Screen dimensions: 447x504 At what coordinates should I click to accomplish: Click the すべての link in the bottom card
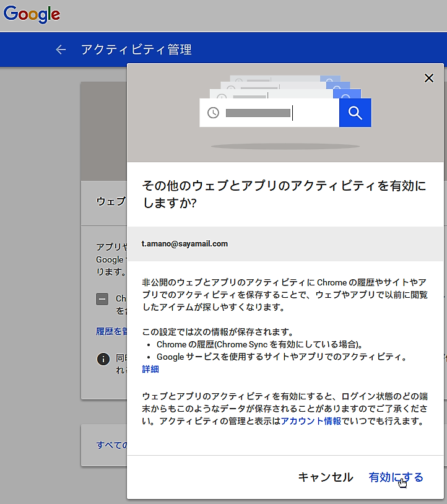(111, 445)
